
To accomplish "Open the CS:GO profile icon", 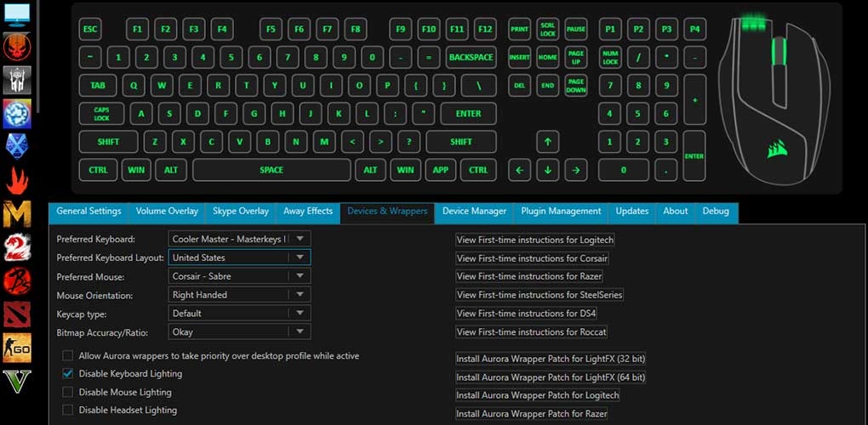I will click(x=17, y=348).
